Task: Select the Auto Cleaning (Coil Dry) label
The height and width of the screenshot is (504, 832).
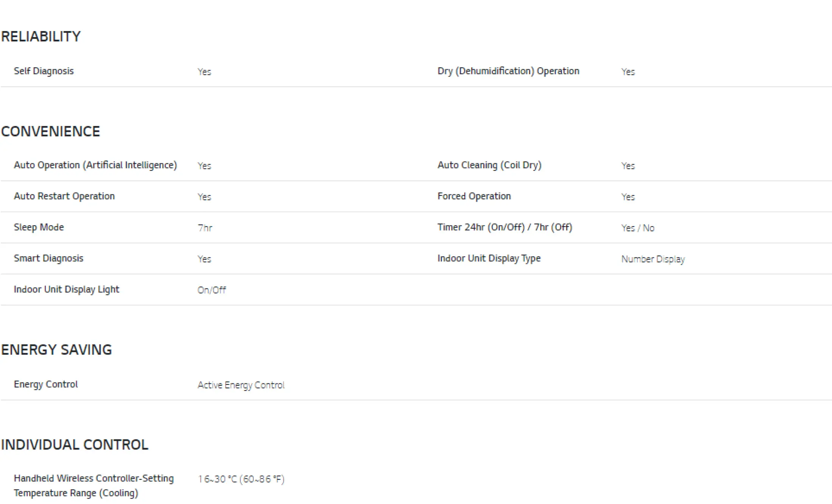Action: 489,165
